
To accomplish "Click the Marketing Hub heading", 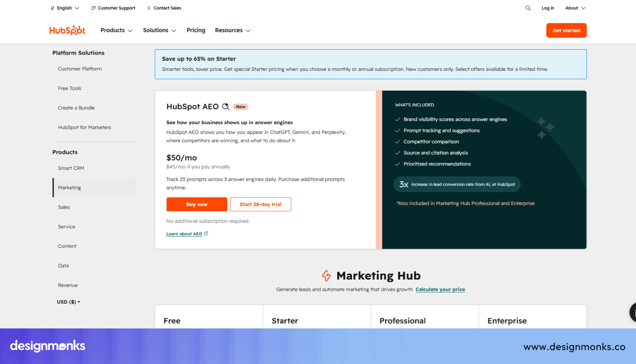I will coord(378,276).
